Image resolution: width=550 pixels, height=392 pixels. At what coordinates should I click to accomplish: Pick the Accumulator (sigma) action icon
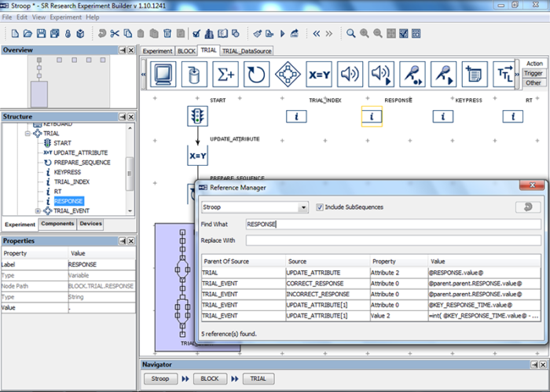[226, 75]
